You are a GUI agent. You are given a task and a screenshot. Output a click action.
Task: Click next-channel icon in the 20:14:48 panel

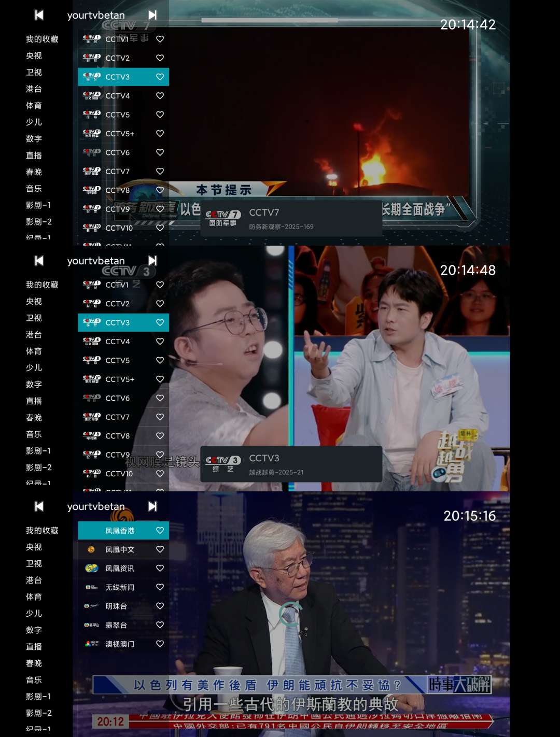[152, 261]
